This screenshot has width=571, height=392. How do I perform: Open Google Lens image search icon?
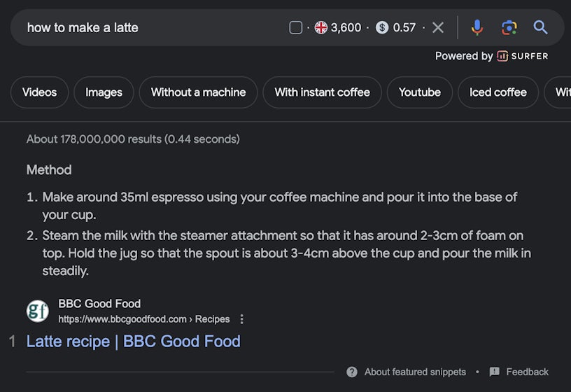(x=509, y=27)
